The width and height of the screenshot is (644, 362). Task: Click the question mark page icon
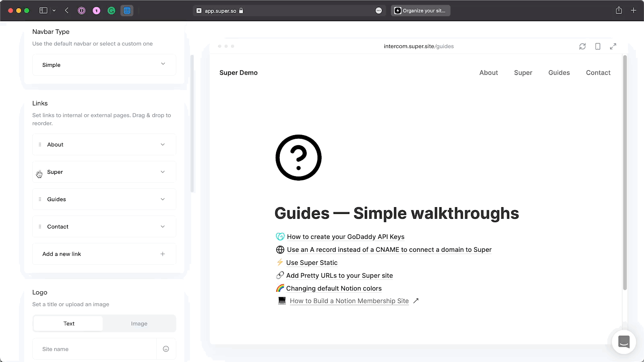[299, 158]
